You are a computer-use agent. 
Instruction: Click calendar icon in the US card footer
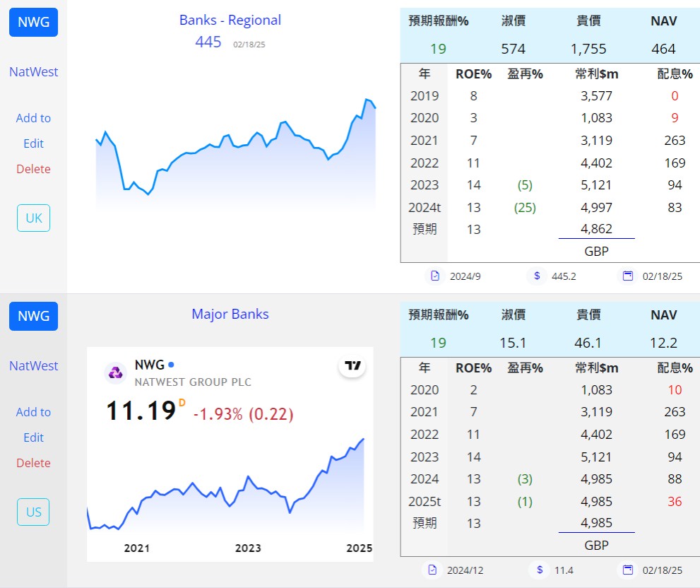(x=628, y=570)
